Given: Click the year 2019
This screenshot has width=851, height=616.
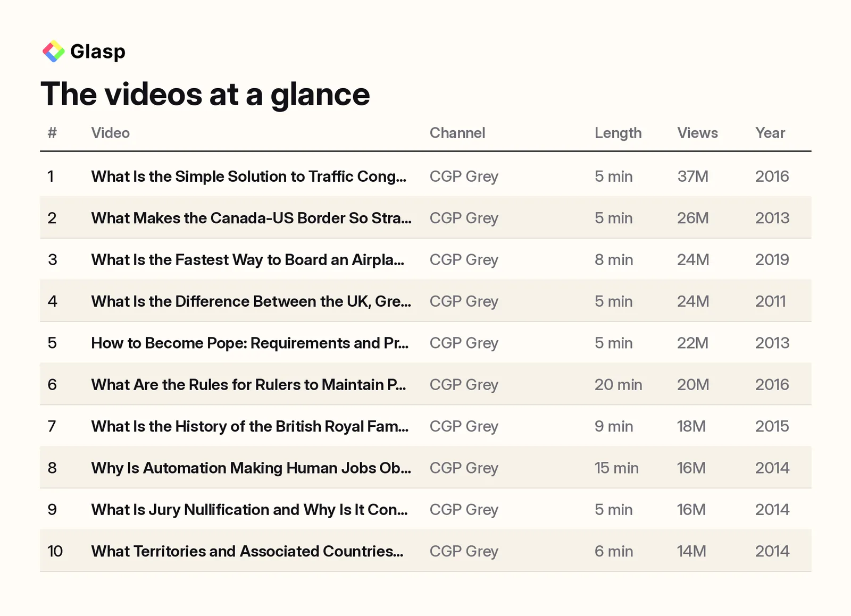Looking at the screenshot, I should point(772,260).
